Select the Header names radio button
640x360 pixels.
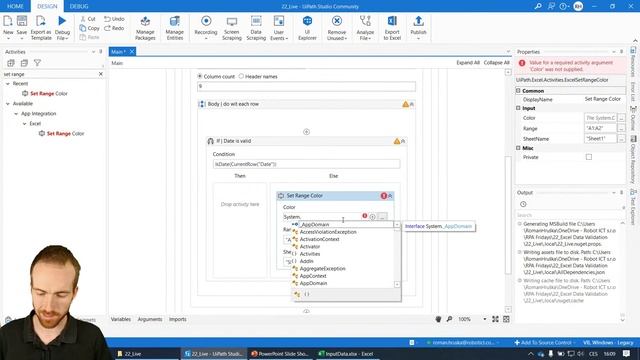241,76
